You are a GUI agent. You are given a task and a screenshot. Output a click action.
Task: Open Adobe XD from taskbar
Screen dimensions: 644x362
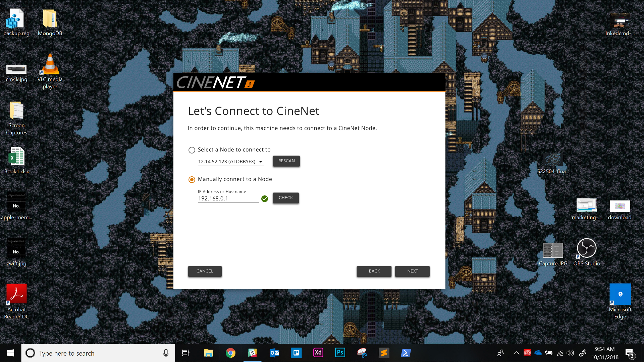pos(318,353)
